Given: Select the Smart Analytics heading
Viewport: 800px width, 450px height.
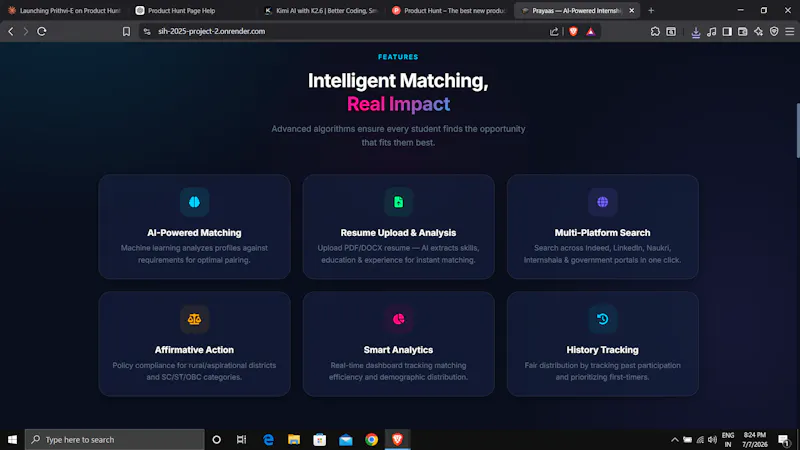Looking at the screenshot, I should 398,350.
